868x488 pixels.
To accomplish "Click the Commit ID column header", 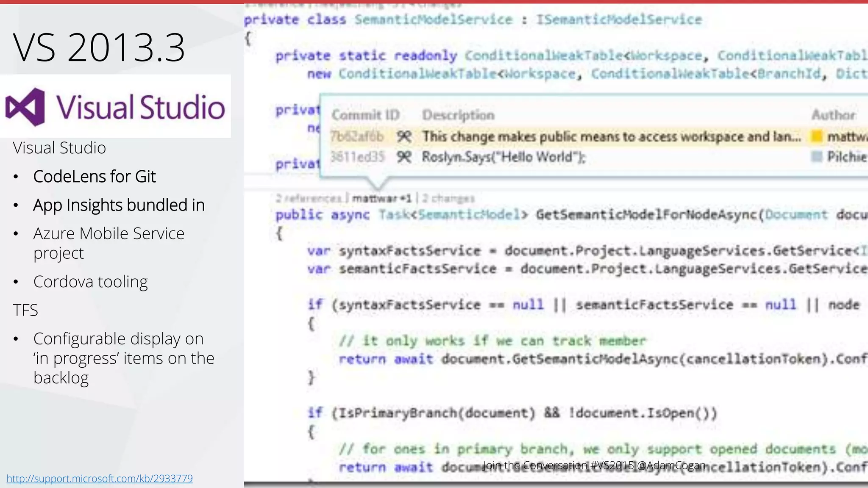I will pos(365,115).
